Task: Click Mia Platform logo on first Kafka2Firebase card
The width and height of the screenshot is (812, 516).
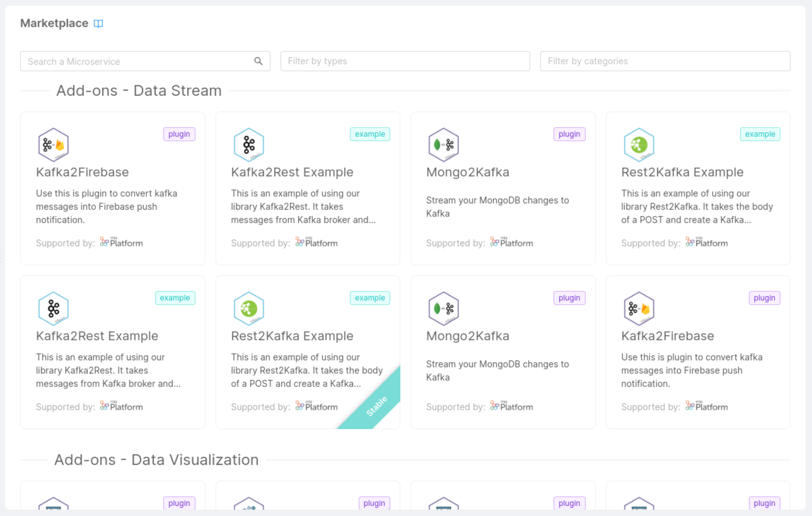Action: tap(121, 242)
